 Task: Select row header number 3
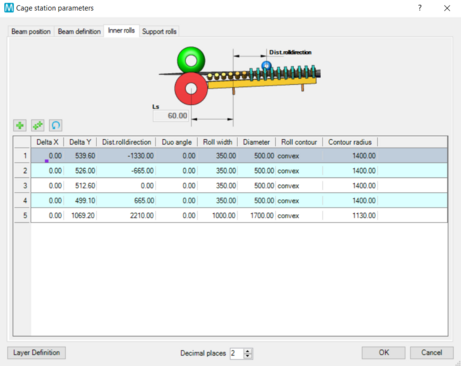[x=22, y=185]
